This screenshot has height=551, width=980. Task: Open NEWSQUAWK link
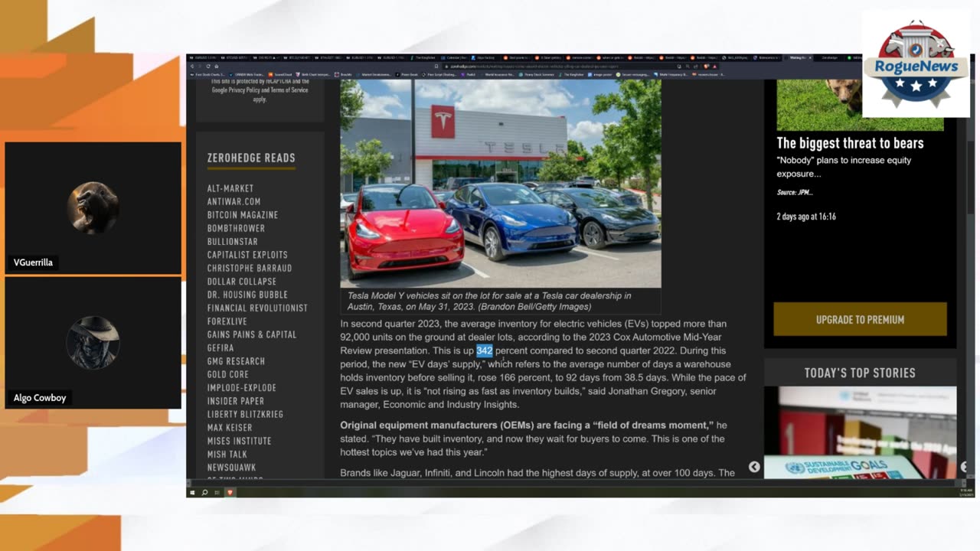tap(231, 467)
